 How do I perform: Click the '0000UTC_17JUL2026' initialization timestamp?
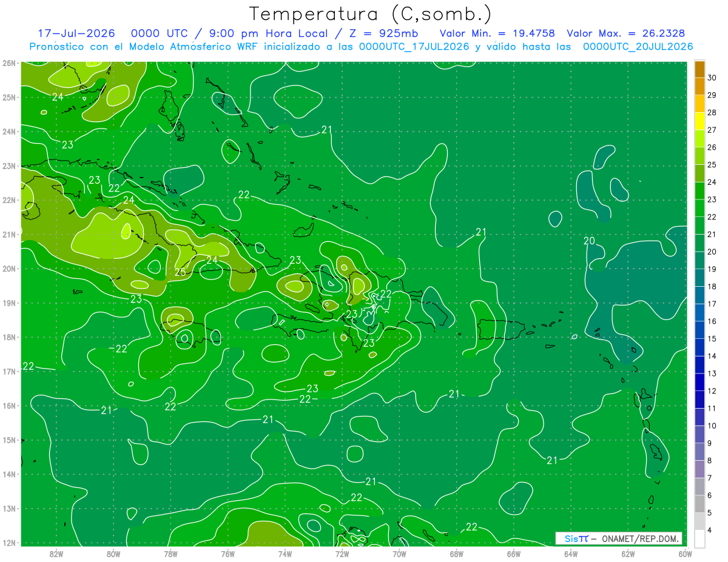pos(414,47)
